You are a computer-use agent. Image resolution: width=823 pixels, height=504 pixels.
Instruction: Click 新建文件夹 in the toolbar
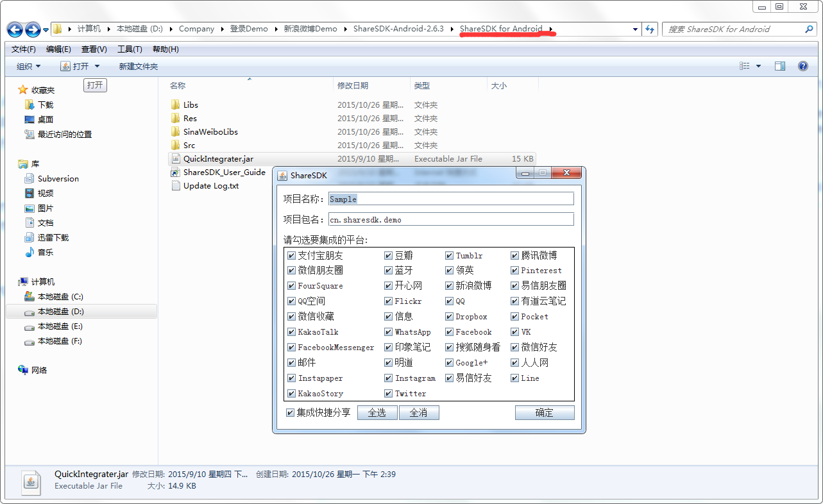(x=138, y=66)
